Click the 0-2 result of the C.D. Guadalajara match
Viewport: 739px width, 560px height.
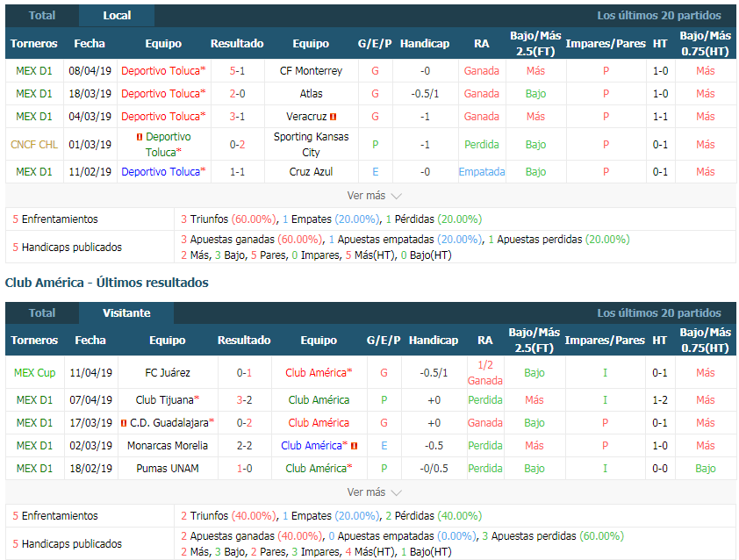[244, 423]
